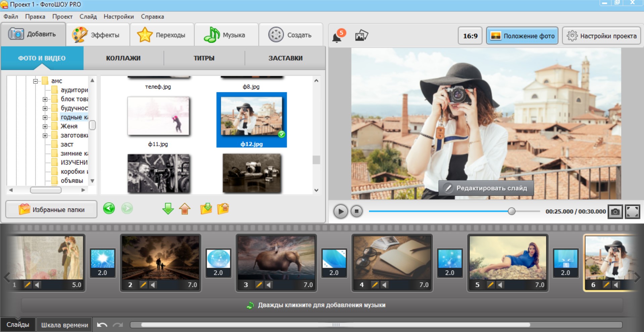Click Редактировать слайд button
Image resolution: width=644 pixels, height=332 pixels.
click(x=486, y=188)
